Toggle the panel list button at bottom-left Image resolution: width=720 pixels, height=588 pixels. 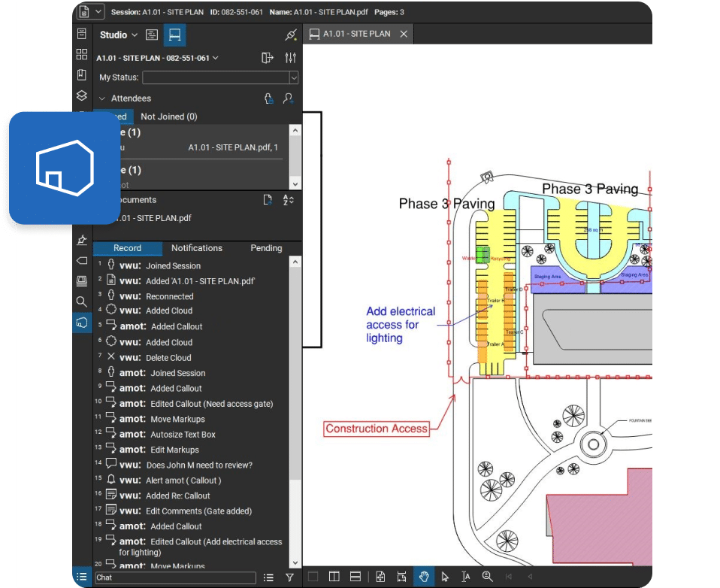pos(82,577)
